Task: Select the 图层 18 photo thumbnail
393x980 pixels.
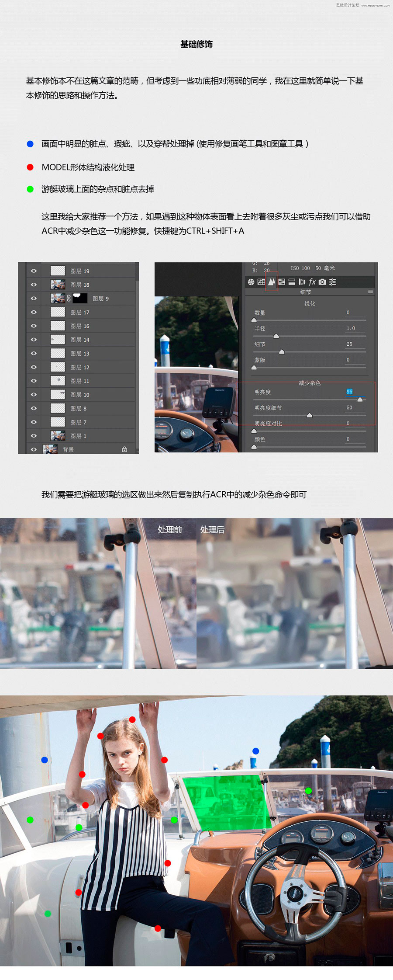Action: coord(58,285)
